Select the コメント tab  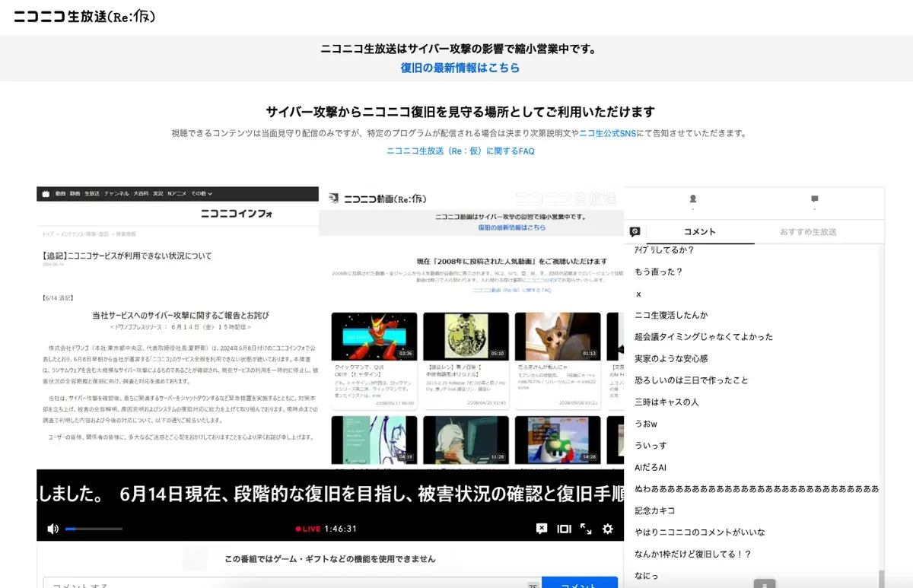(x=700, y=232)
